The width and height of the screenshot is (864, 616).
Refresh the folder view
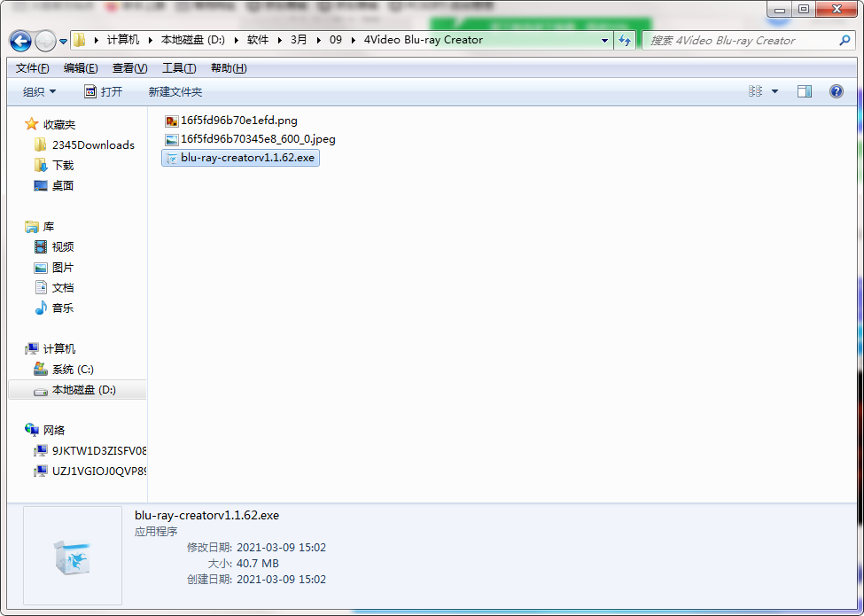(625, 40)
